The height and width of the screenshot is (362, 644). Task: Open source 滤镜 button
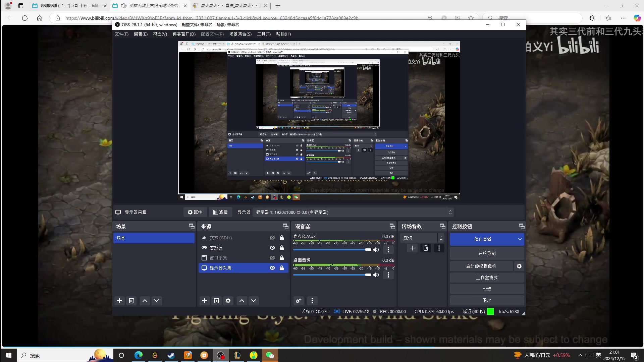(x=220, y=212)
